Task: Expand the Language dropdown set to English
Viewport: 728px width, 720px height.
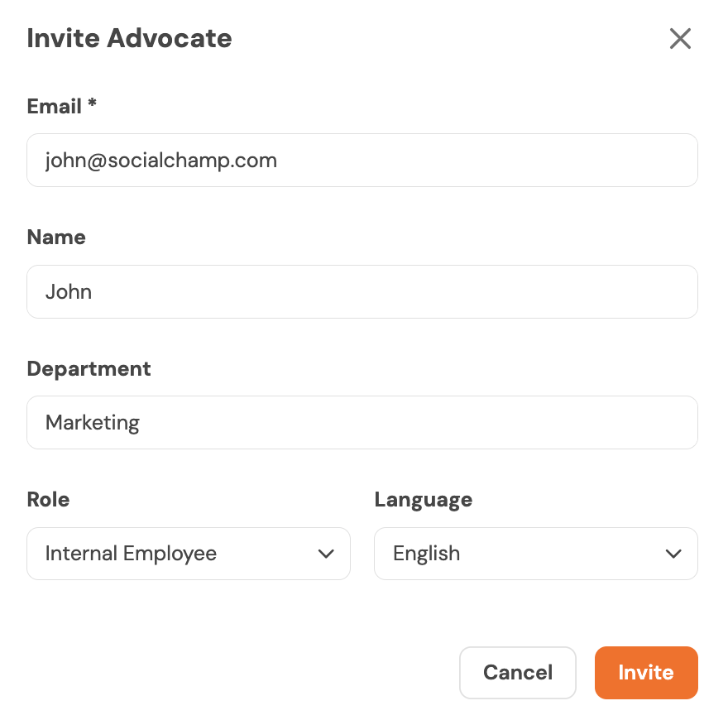Action: click(535, 554)
